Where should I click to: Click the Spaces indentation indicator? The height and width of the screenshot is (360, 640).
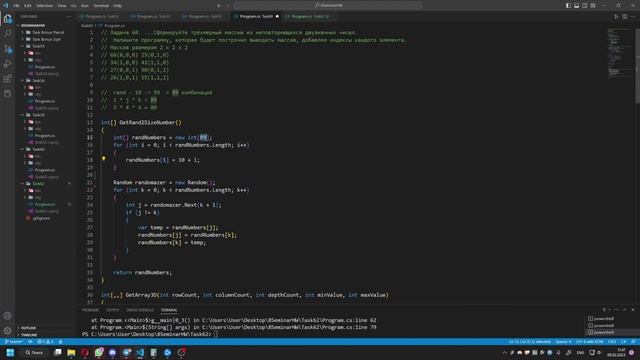563,342
